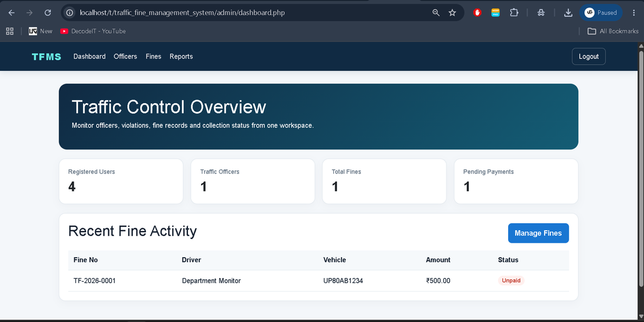Click the TFMS logo

[47, 57]
